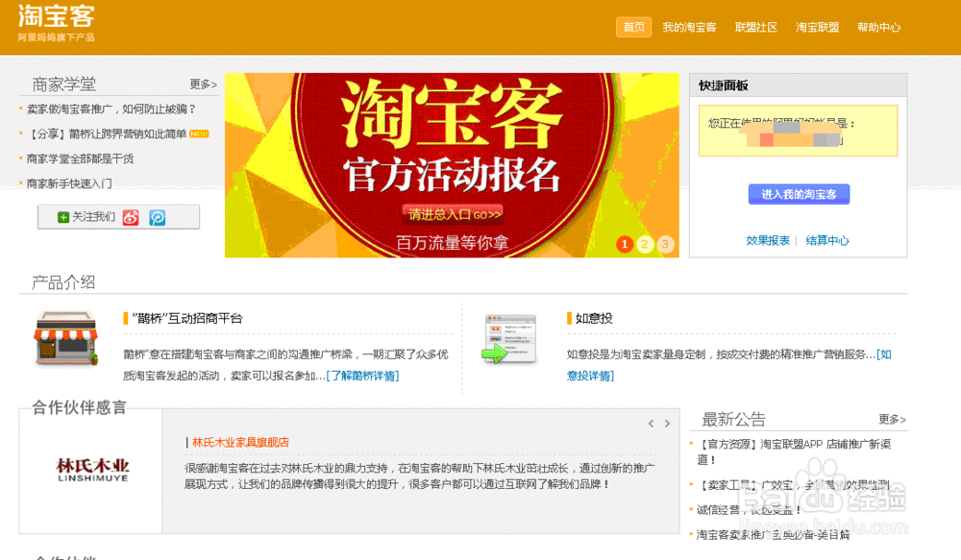Open the 效果报表 link
Image resolution: width=961 pixels, height=560 pixels.
coord(768,241)
